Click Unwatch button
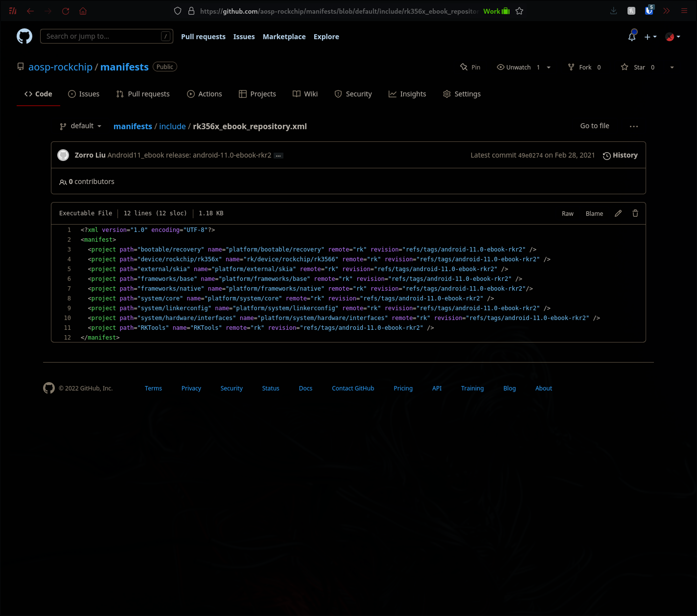Screen dimensions: 697x616 [x=518, y=67]
